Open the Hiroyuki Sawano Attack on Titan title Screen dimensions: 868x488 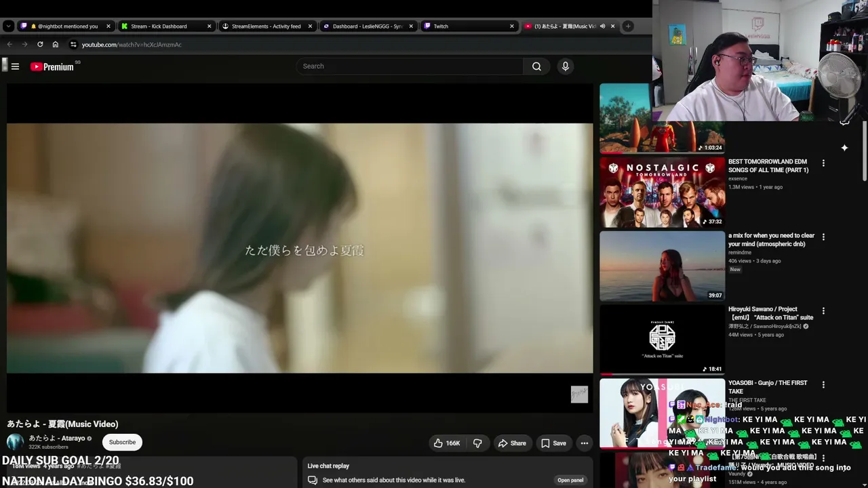(x=770, y=313)
